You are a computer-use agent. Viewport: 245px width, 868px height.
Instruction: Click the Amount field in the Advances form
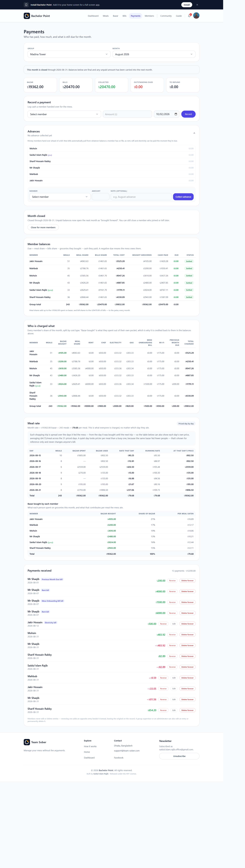(x=101, y=197)
